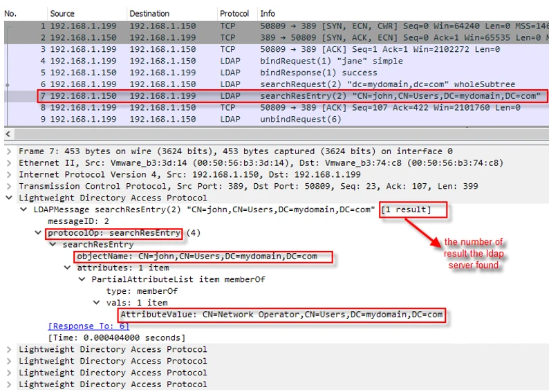Click the Destination column header
The image size is (549, 392).
[149, 14]
